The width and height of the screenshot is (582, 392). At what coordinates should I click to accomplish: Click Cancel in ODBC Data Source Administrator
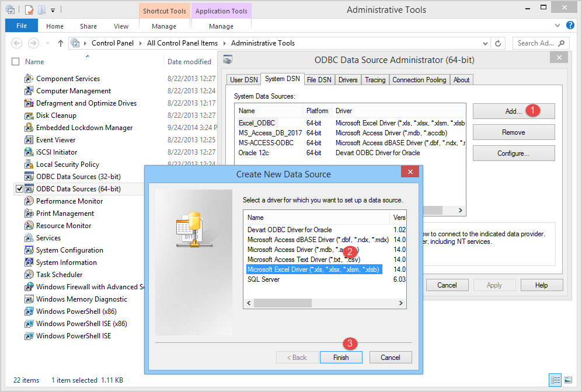click(x=447, y=285)
